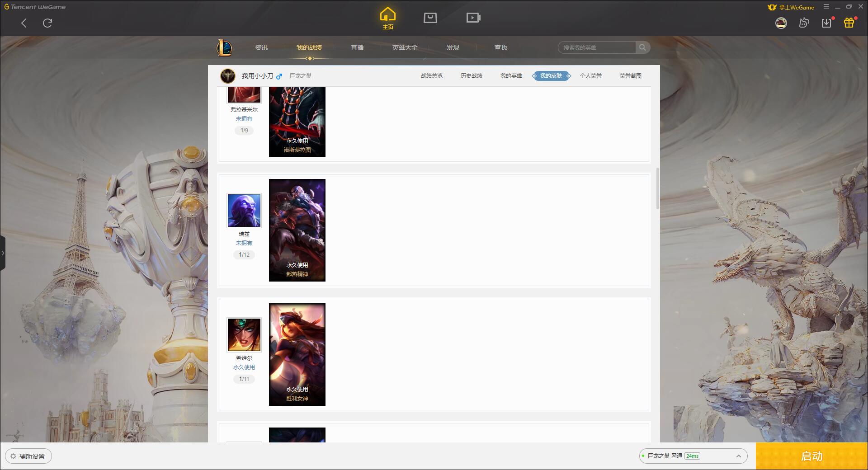Click the League of Legends logo
Screen dimensions: 868x470
pos(225,47)
